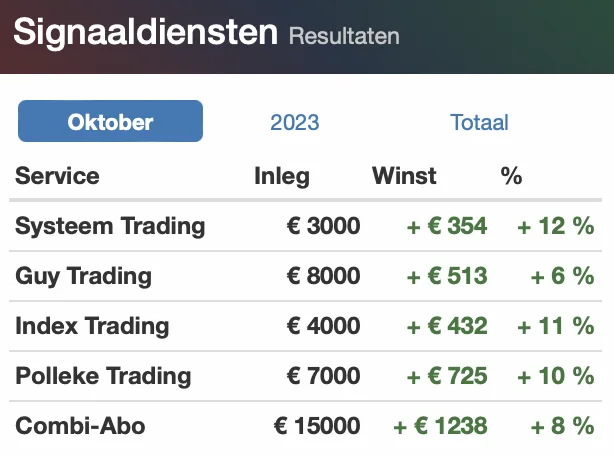Screen dimensions: 614x456
Task: Click the Signaaldiensten heading
Action: tap(145, 32)
